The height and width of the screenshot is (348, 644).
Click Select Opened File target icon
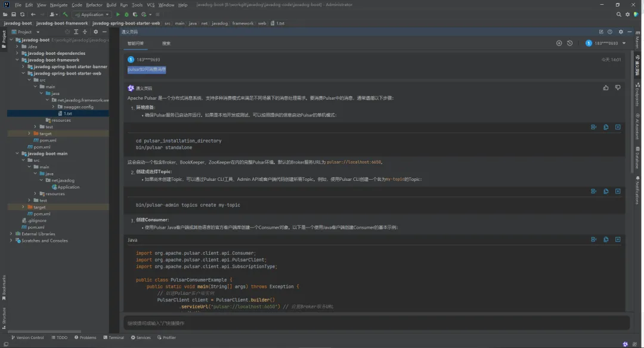tap(67, 32)
